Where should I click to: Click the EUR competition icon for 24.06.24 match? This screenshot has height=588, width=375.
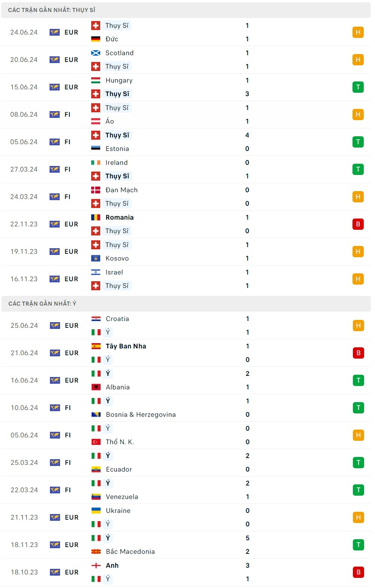coord(54,32)
